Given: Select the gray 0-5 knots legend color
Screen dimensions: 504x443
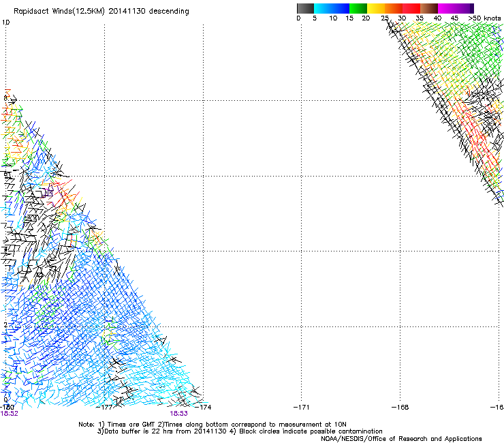Looking at the screenshot, I should coord(305,8).
